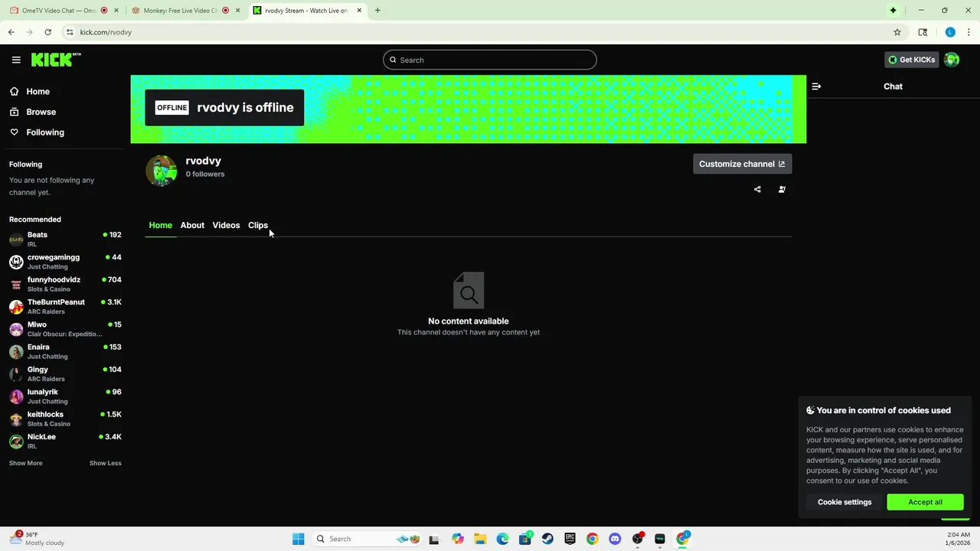Open recommended channel Gingy

click(65, 373)
